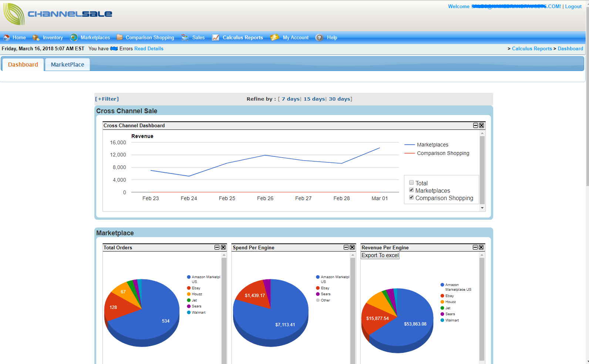
Task: Enable the Total checkbox
Action: (411, 183)
